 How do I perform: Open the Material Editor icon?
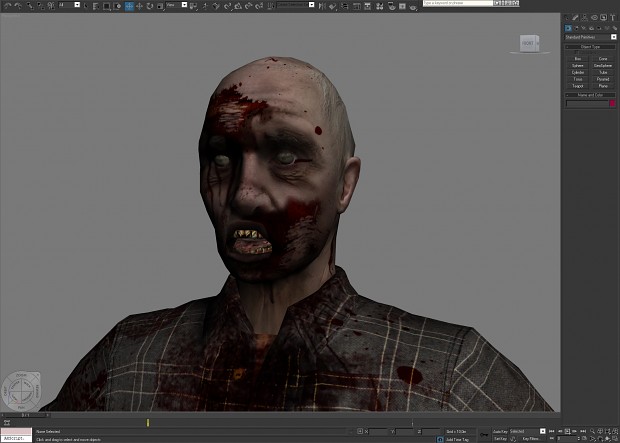tap(380, 6)
